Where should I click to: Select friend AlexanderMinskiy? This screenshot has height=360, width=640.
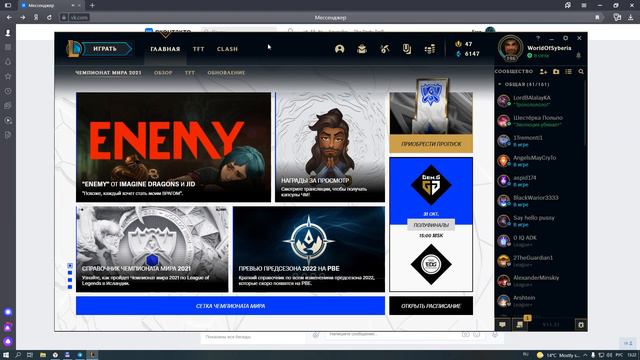point(540,281)
